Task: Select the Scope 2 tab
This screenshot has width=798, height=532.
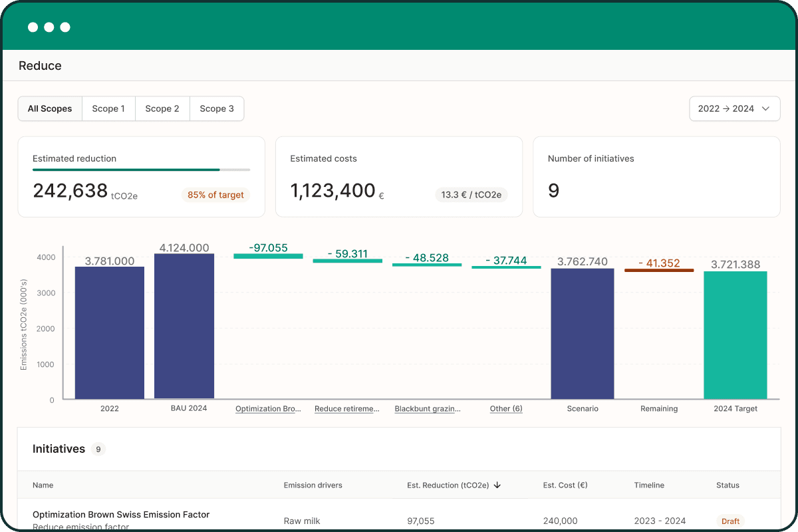Action: (162, 108)
